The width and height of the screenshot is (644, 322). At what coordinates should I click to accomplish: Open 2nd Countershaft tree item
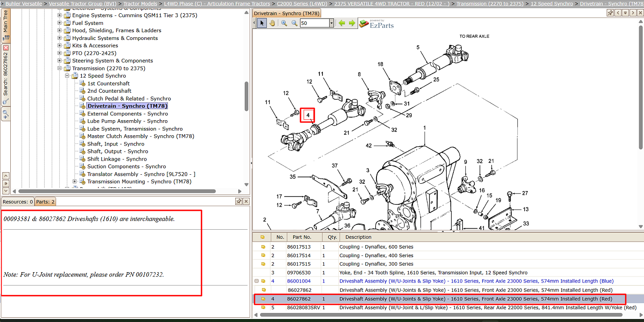(109, 91)
